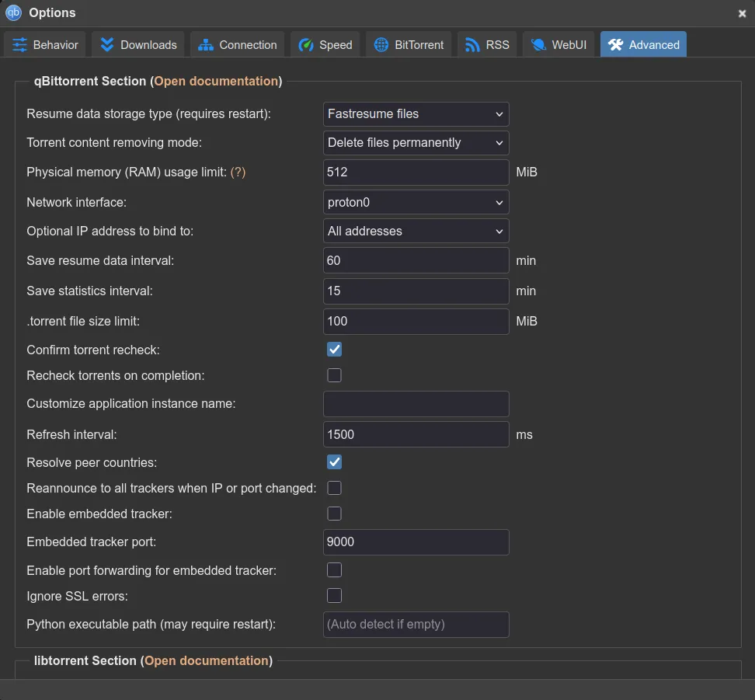
Task: Click the 'Confirm torrent recheck:' label
Action: (93, 350)
